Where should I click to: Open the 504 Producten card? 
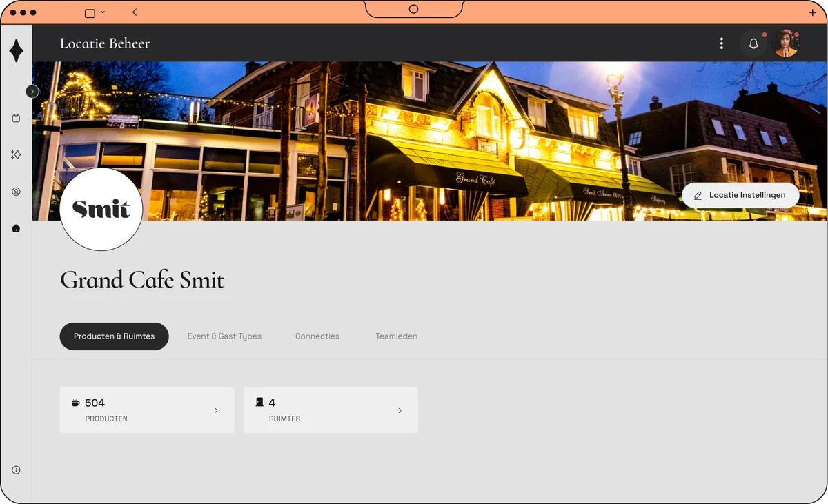pyautogui.click(x=147, y=410)
